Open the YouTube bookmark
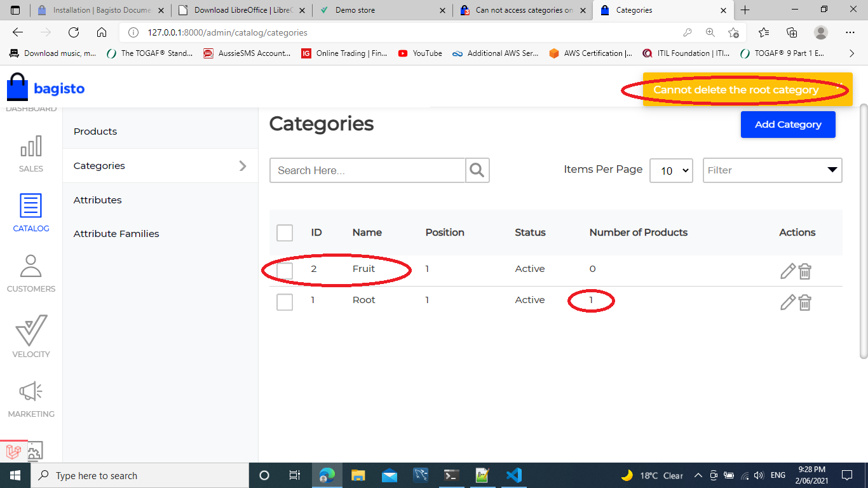 (420, 53)
